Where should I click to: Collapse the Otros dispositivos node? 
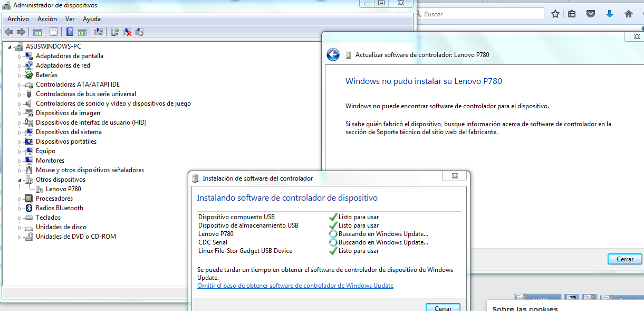coord(21,180)
